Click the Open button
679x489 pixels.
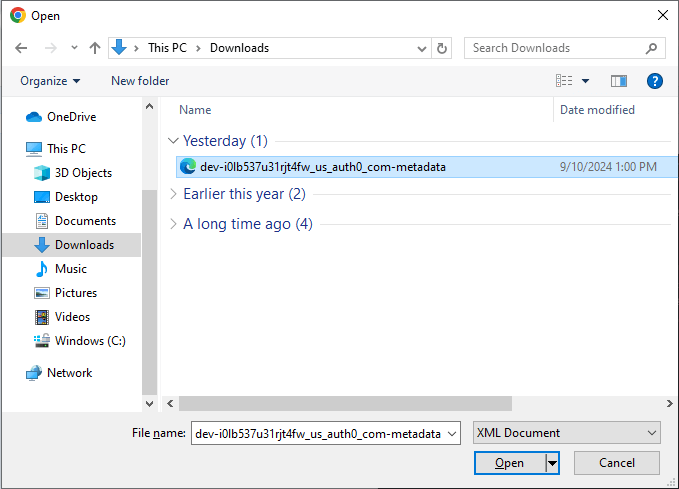[509, 463]
